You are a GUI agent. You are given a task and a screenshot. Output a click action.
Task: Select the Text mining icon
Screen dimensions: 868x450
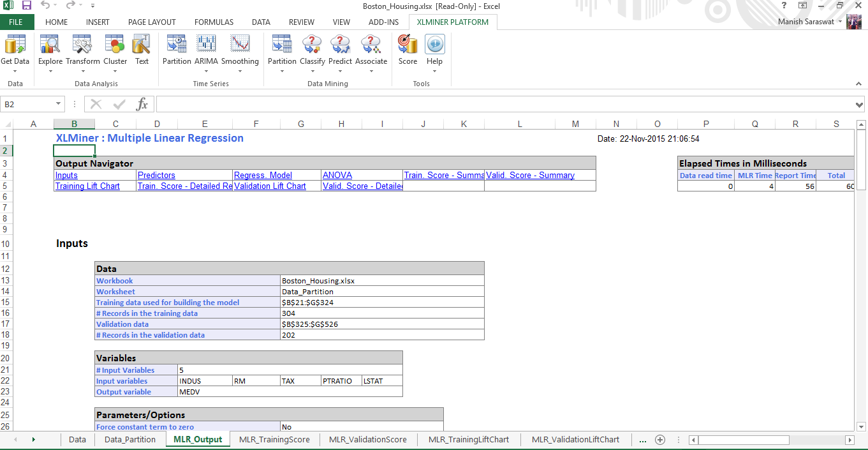click(142, 50)
